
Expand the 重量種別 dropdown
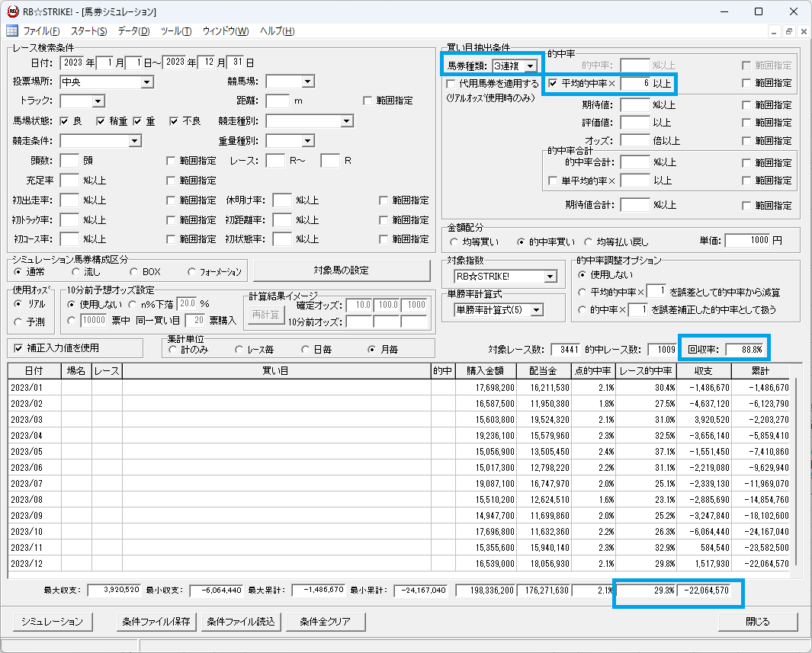tap(308, 141)
